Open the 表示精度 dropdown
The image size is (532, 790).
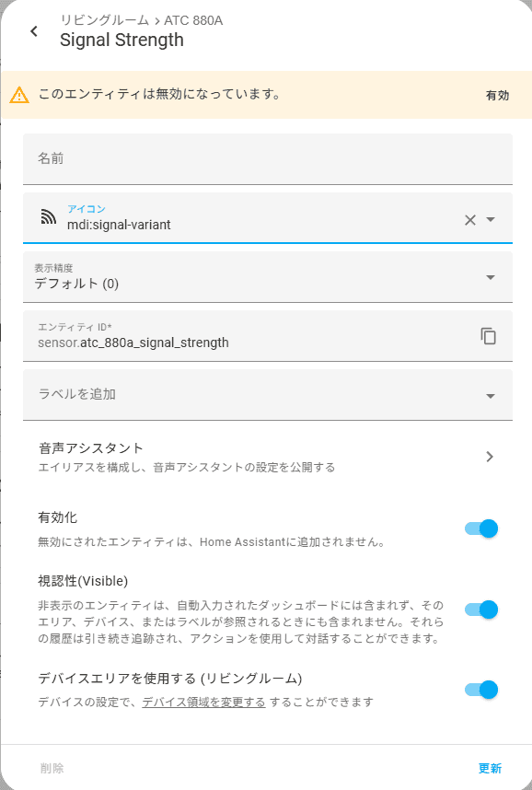click(x=268, y=277)
